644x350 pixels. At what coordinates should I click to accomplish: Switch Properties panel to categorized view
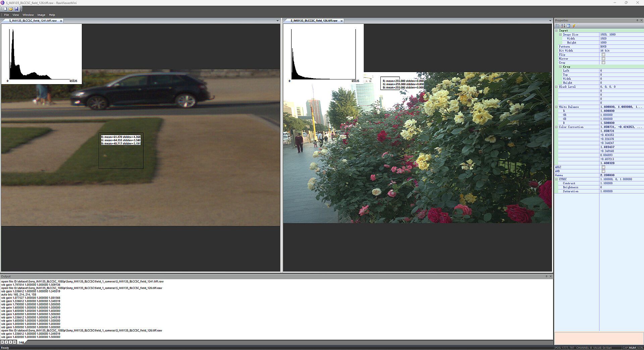pyautogui.click(x=557, y=26)
